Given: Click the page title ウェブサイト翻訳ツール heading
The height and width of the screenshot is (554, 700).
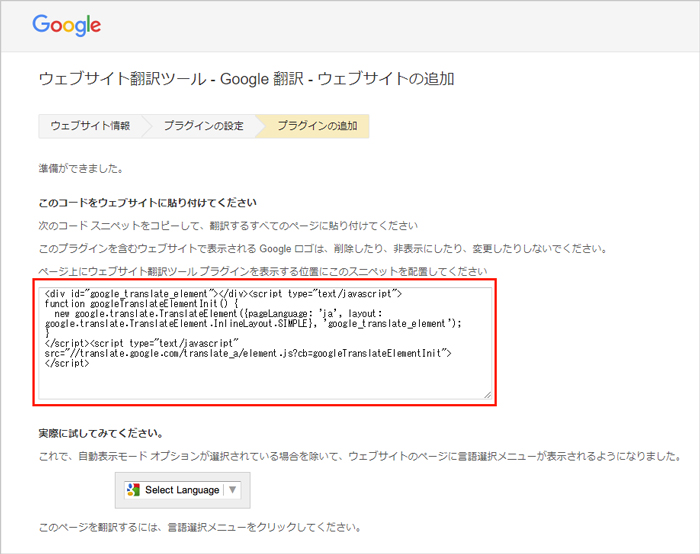Looking at the screenshot, I should coord(246,79).
